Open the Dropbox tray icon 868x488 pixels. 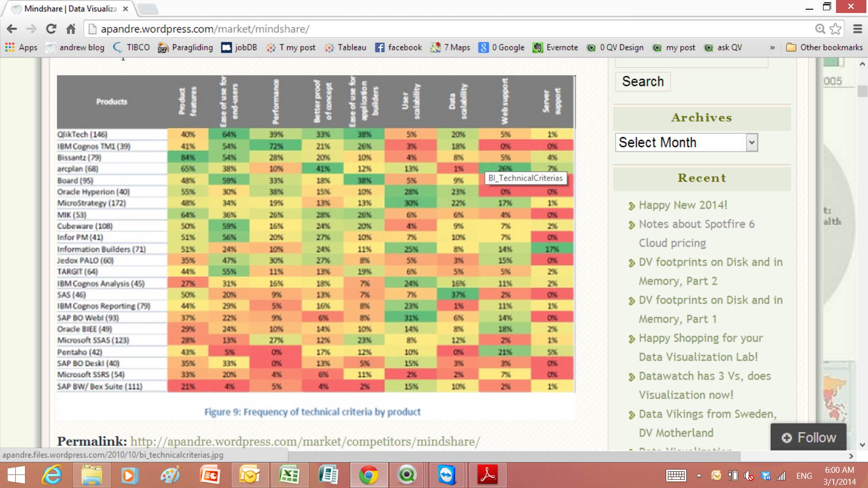tap(765, 476)
